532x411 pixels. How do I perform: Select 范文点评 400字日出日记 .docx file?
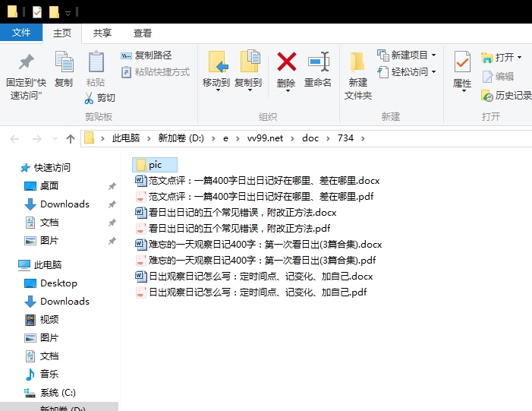tap(257, 180)
